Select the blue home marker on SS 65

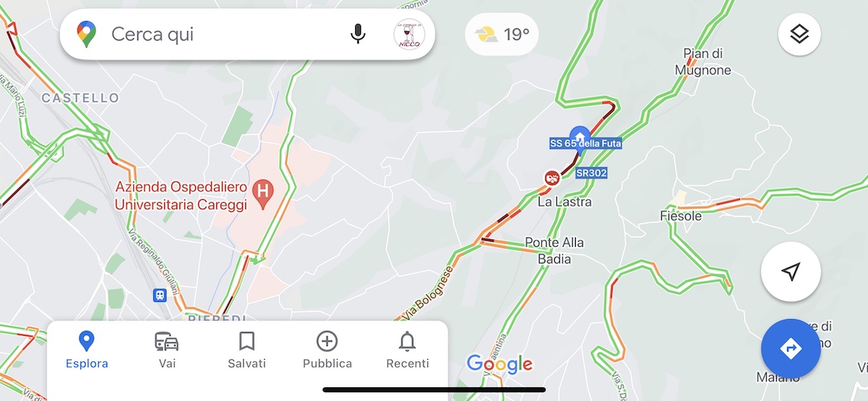point(579,135)
